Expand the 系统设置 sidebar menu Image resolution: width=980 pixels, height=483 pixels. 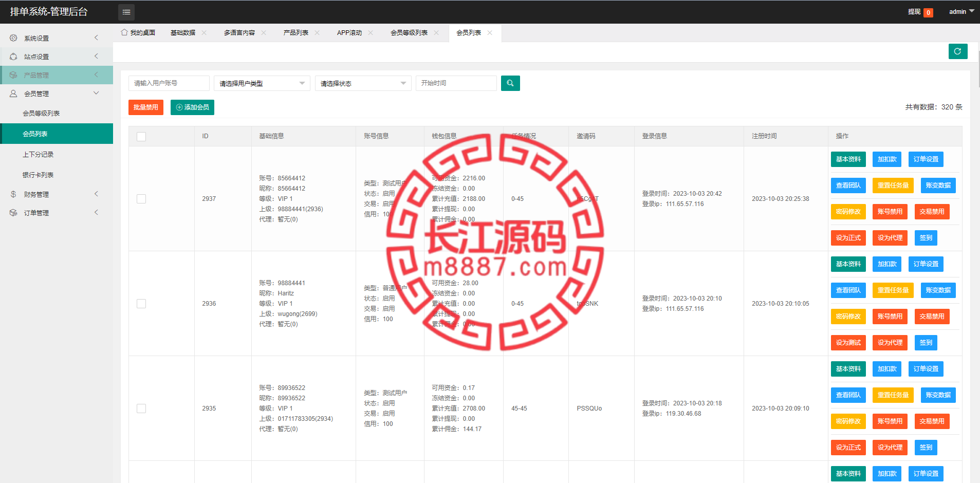[x=57, y=38]
